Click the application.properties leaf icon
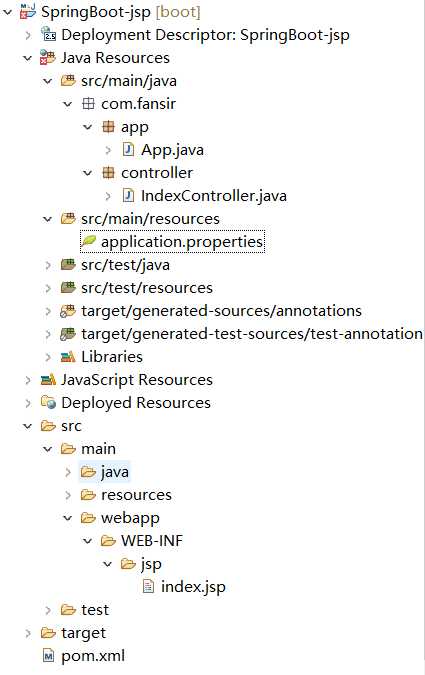 point(89,241)
